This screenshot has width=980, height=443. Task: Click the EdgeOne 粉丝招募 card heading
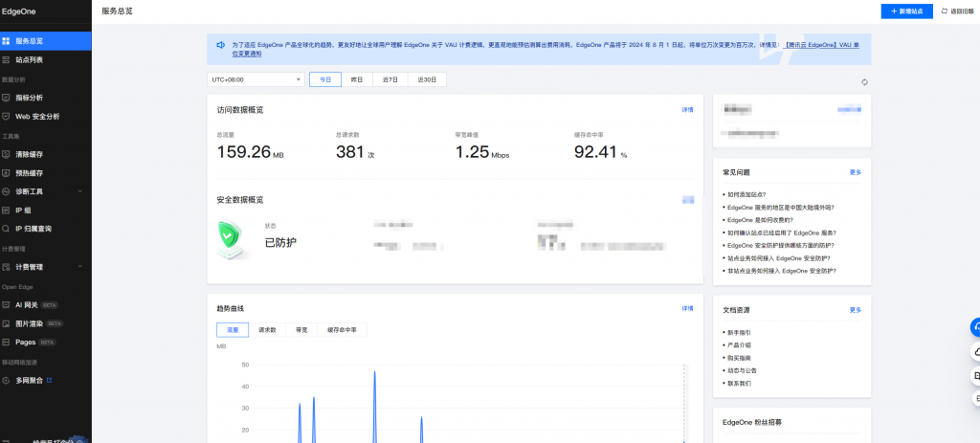tap(752, 422)
